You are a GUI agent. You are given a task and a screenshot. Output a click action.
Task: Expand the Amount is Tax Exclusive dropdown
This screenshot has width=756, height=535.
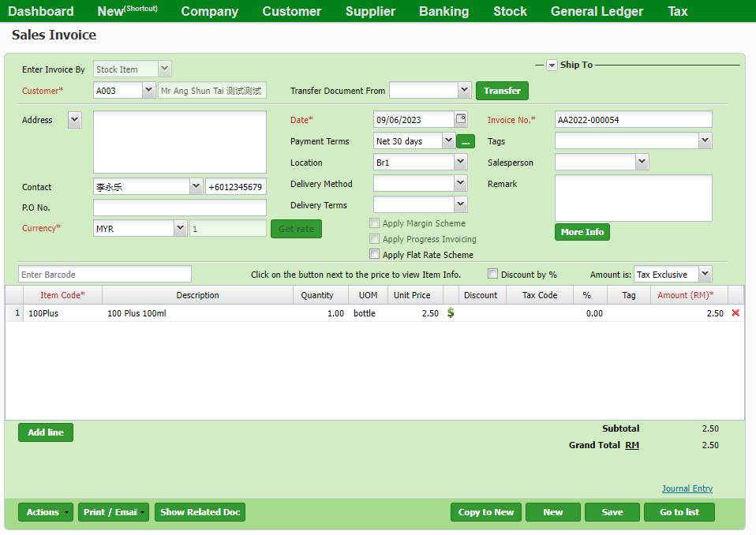tap(672, 275)
